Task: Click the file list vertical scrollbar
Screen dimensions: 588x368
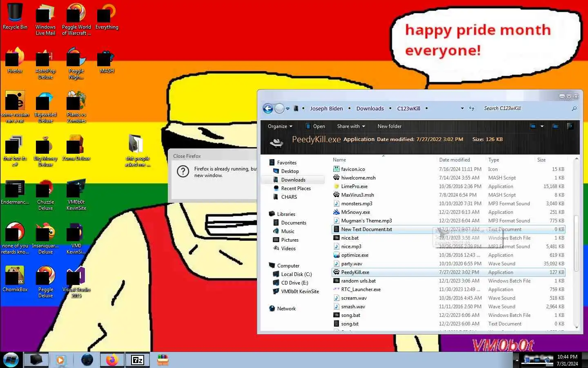Action: tap(576, 243)
